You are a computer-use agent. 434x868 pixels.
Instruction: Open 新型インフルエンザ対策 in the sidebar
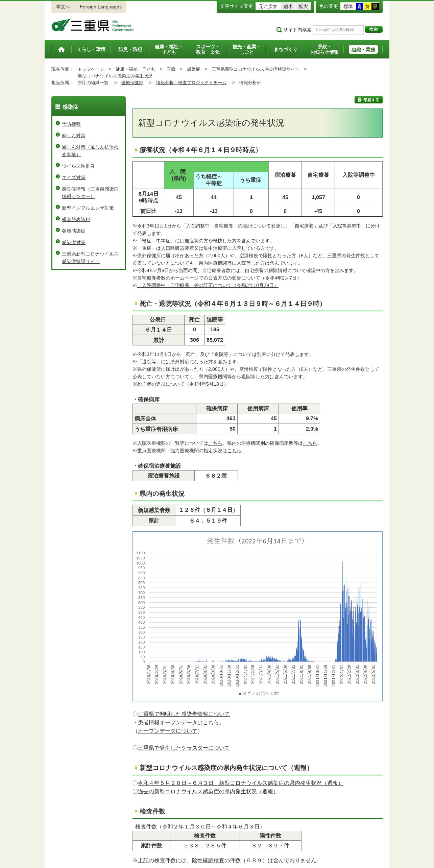88,208
